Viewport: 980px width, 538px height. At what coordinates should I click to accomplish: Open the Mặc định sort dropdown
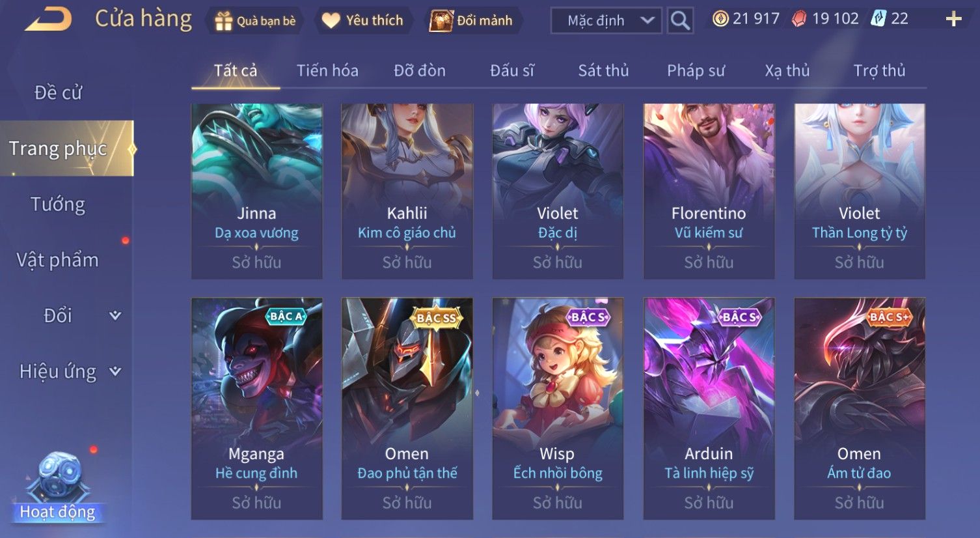coord(606,21)
